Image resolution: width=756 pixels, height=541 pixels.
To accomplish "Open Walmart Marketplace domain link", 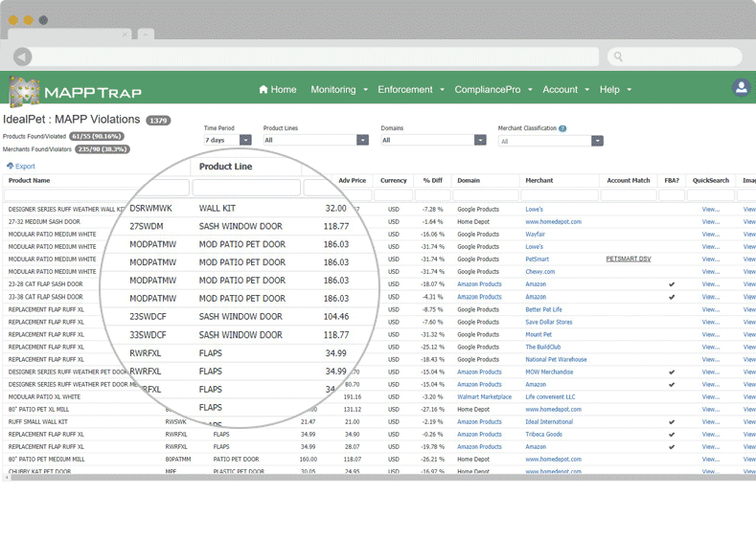I will 484,397.
